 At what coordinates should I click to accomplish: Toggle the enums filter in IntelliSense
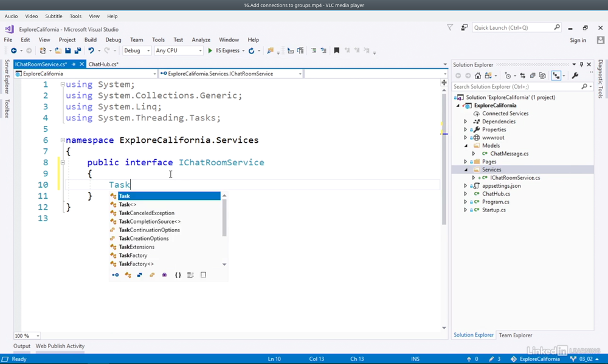click(x=152, y=275)
